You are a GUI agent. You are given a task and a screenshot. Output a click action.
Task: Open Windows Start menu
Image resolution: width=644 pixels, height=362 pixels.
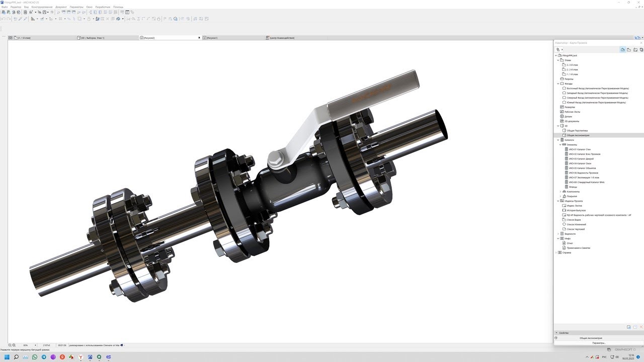pos(7,357)
